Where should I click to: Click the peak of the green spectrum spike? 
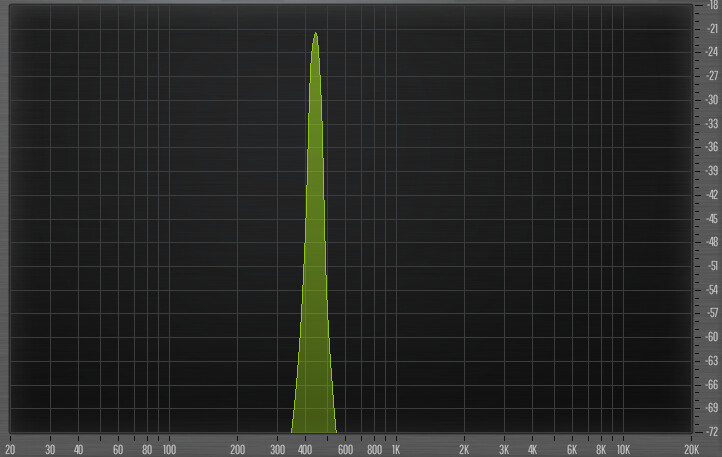point(315,34)
